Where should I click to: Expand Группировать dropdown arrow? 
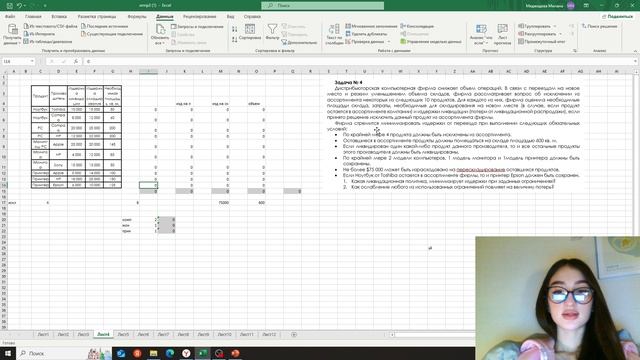coord(555,26)
